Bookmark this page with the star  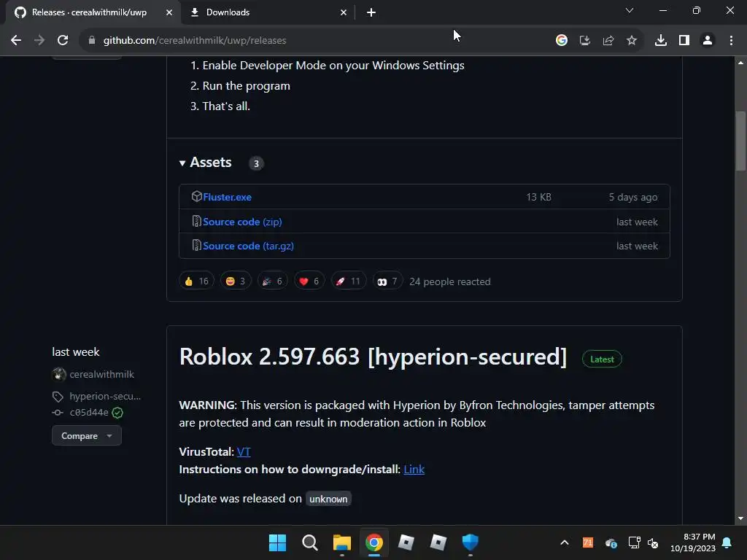point(632,41)
